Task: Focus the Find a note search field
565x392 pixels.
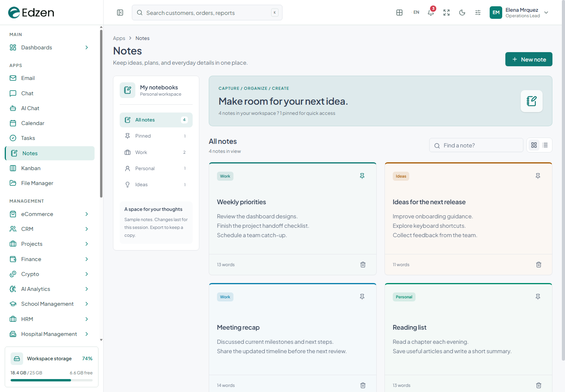Action: tap(476, 145)
